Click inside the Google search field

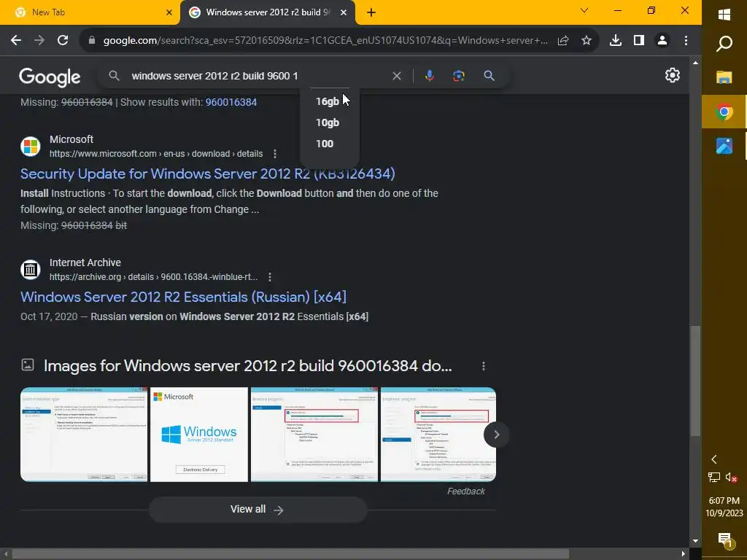(258, 76)
